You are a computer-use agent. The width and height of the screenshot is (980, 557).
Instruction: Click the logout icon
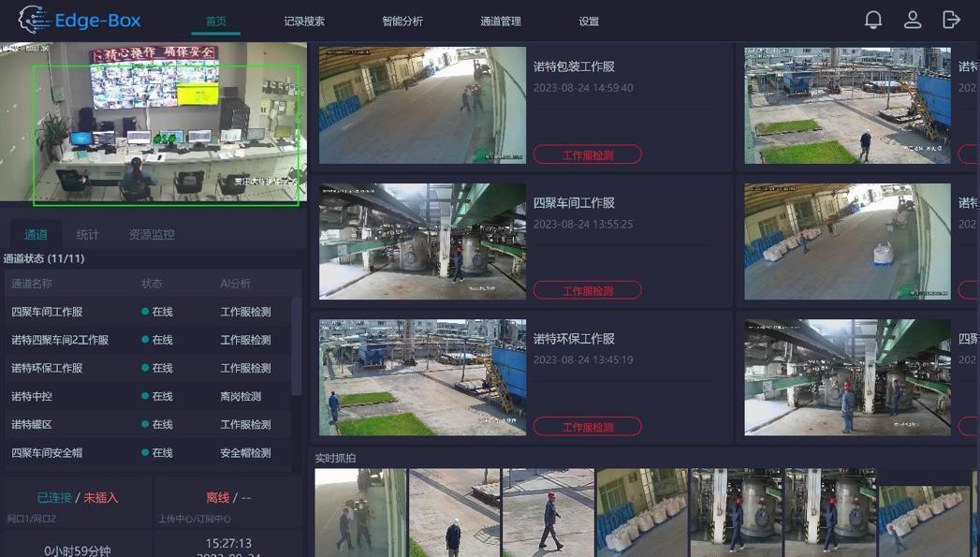951,20
